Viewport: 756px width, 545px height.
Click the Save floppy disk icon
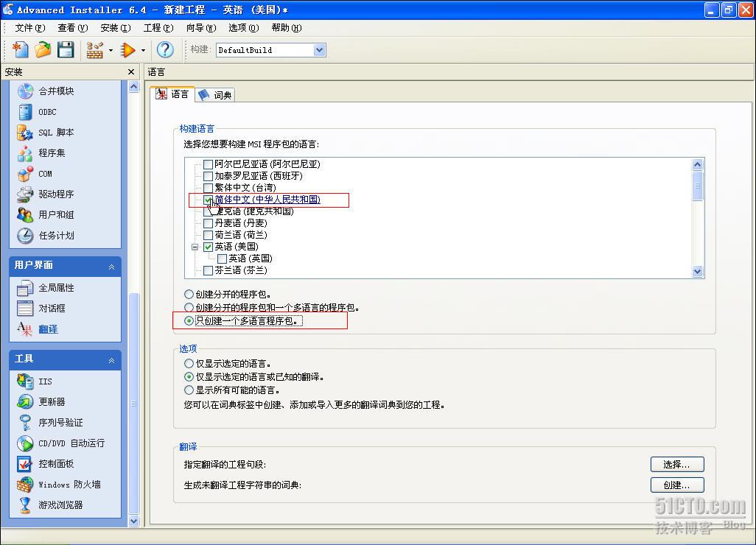pos(66,49)
